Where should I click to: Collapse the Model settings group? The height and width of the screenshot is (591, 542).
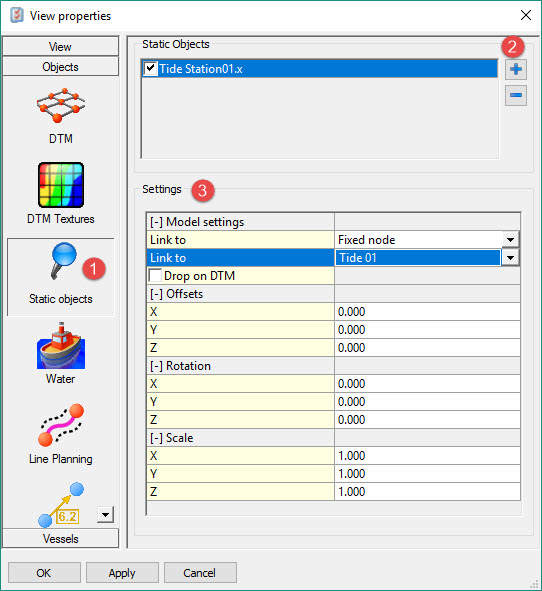[156, 222]
